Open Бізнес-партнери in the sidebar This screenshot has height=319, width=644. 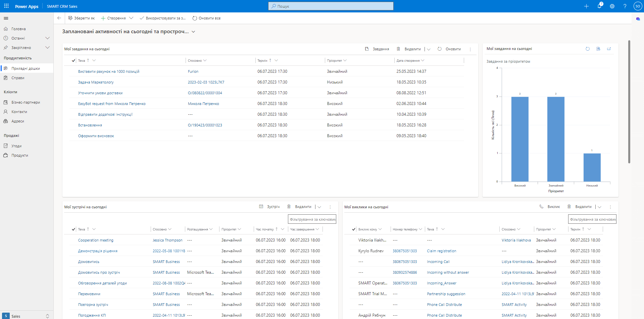coord(26,102)
